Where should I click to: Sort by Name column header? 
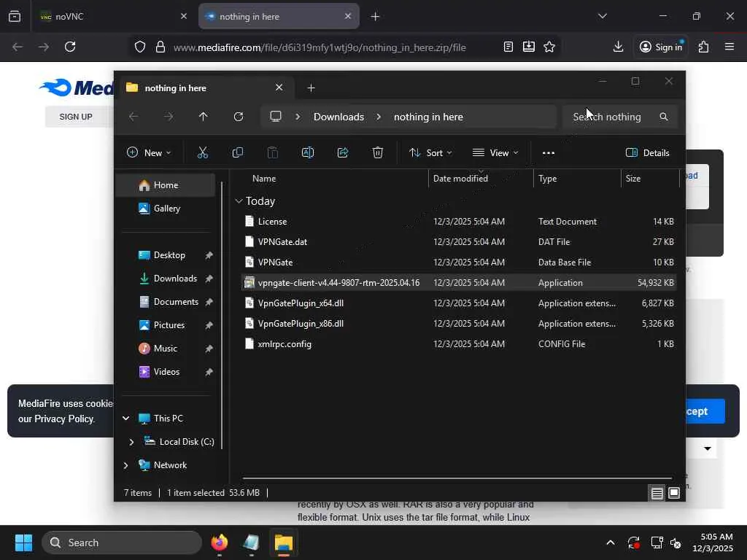coord(264,179)
